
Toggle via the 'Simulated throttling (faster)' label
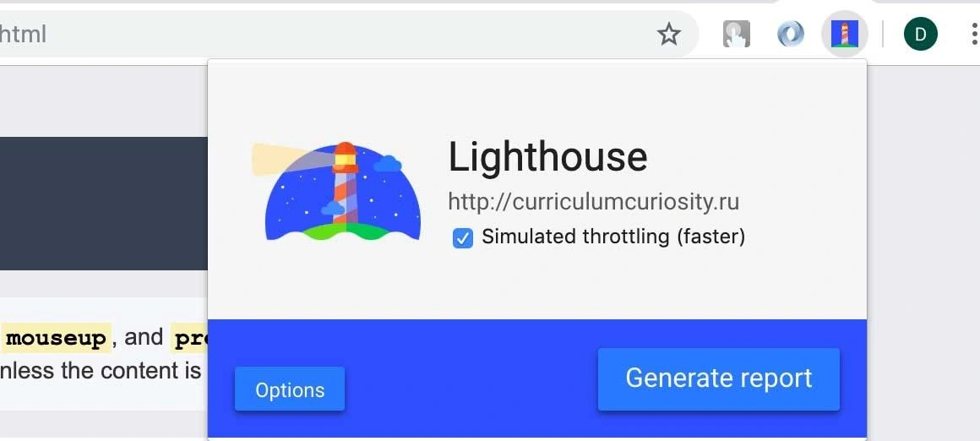tap(613, 237)
